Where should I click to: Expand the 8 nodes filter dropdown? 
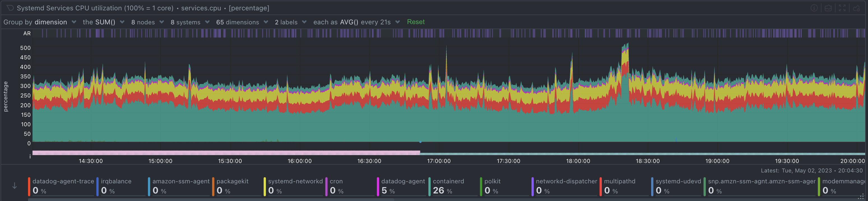[x=147, y=22]
